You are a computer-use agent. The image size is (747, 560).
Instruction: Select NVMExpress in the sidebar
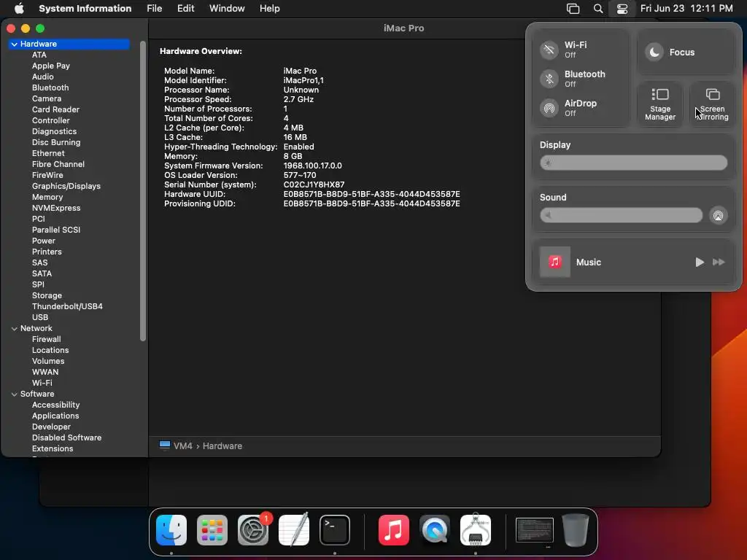tap(56, 208)
